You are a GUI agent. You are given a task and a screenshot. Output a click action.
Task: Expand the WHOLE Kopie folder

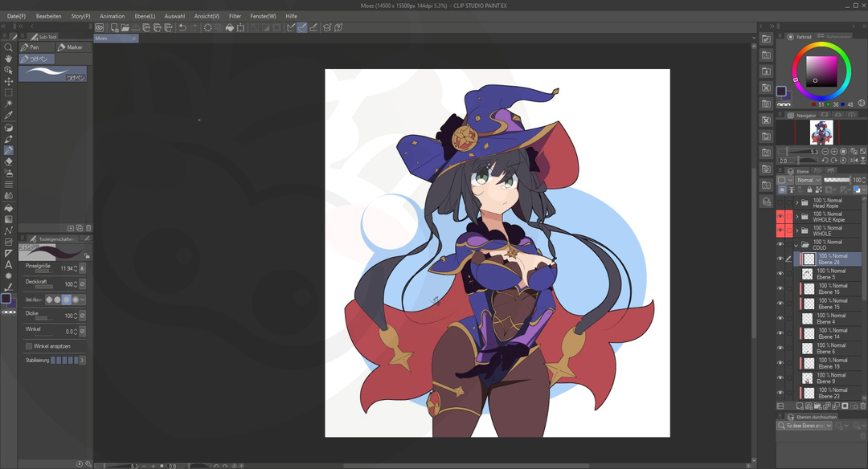click(797, 216)
